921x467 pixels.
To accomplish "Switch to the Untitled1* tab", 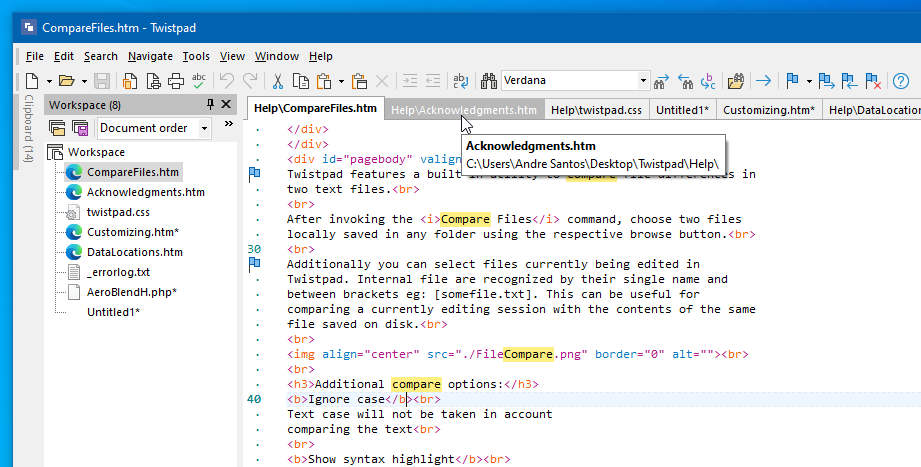I will (683, 110).
